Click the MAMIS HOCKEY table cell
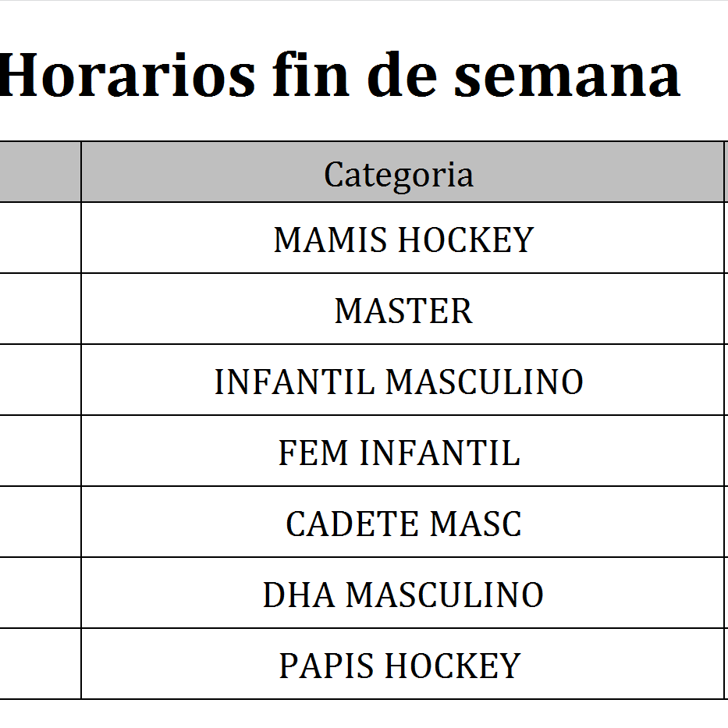The width and height of the screenshot is (728, 728). (403, 240)
